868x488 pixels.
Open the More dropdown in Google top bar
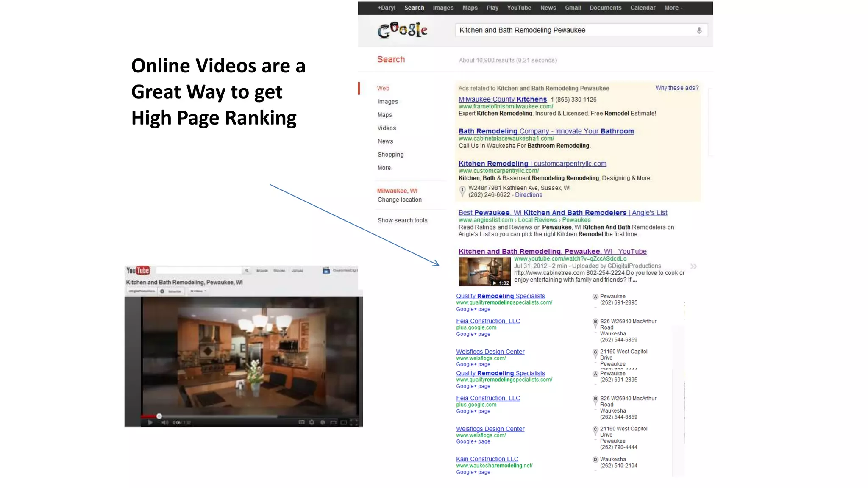(673, 8)
